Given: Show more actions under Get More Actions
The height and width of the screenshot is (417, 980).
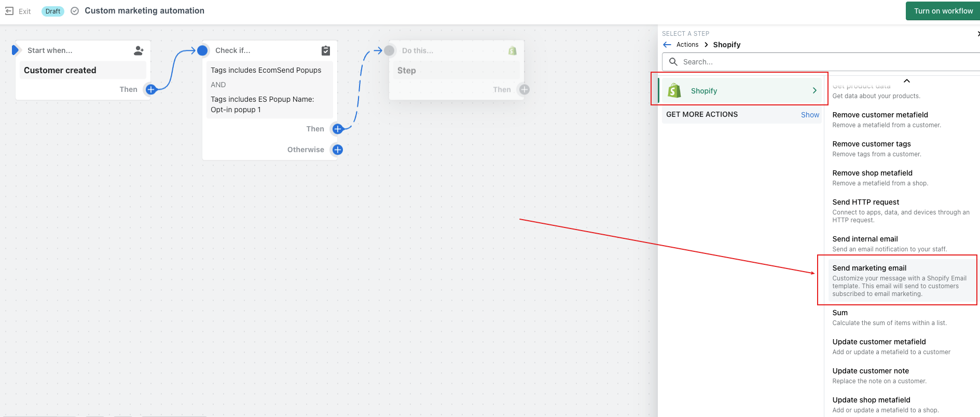Looking at the screenshot, I should coord(810,115).
